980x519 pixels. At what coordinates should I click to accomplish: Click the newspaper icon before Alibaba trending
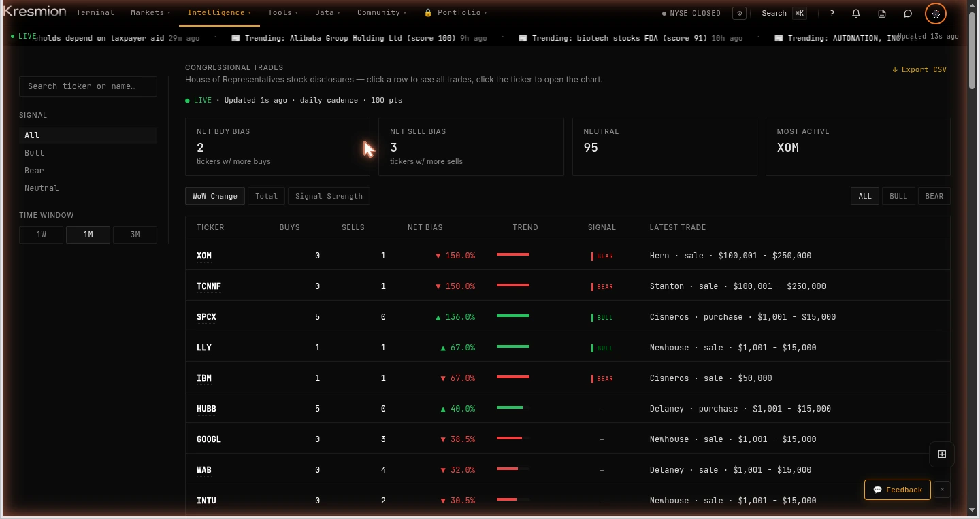pyautogui.click(x=236, y=38)
